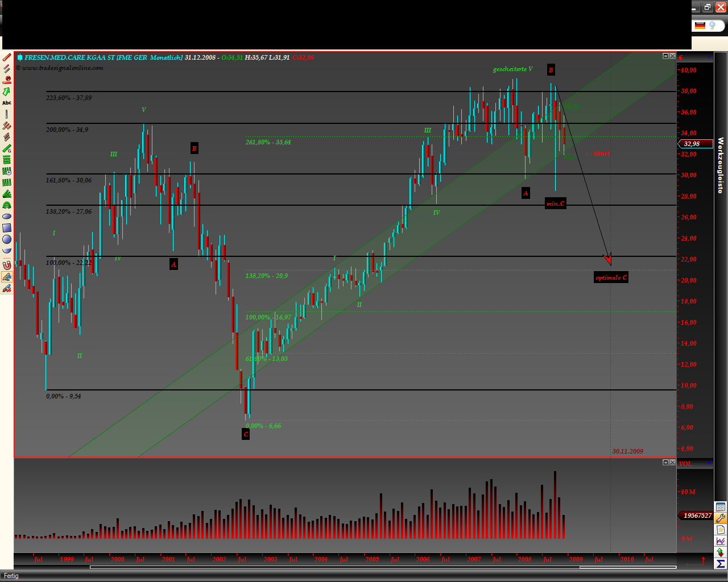Click the horizontal time scrollbar
Viewport: 728px width, 582px height.
[383, 567]
